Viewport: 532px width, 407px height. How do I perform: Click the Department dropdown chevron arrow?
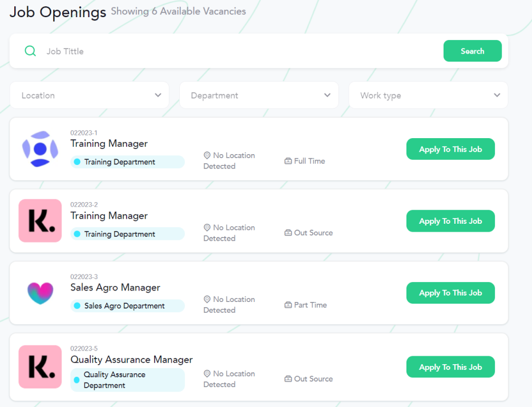pyautogui.click(x=327, y=95)
